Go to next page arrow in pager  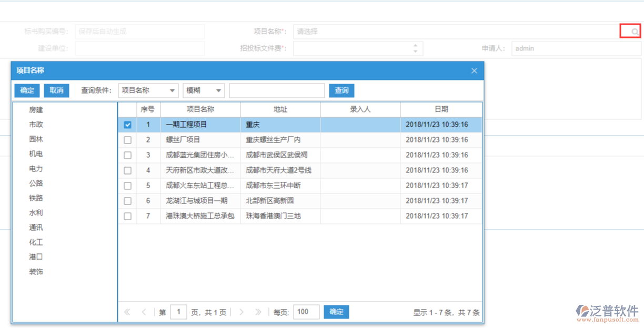[x=241, y=312]
